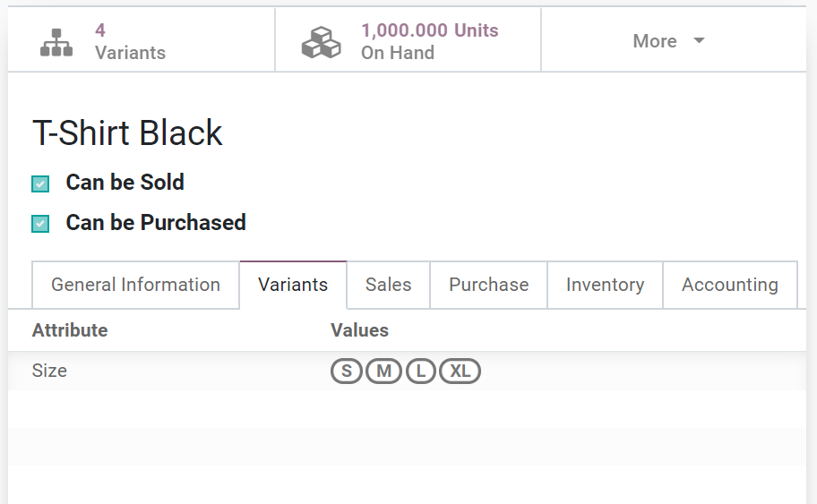Toggle the Can be Sold checkbox
817x504 pixels.
coord(40,184)
